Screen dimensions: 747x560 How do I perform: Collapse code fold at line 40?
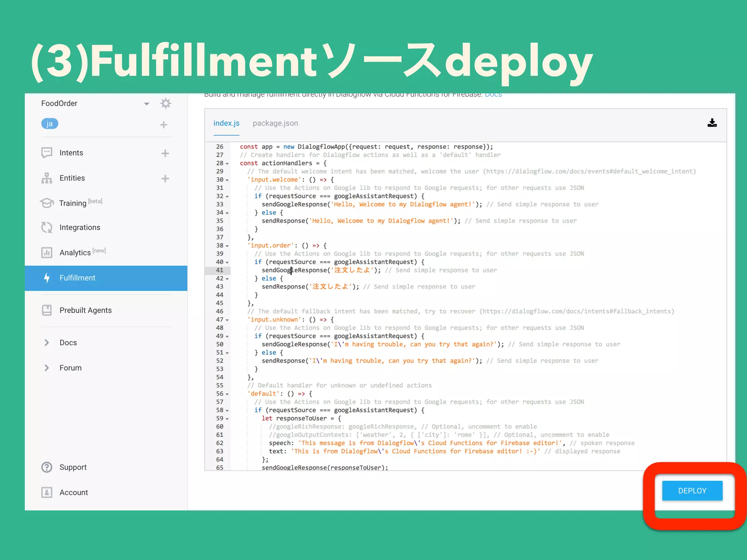click(x=227, y=262)
